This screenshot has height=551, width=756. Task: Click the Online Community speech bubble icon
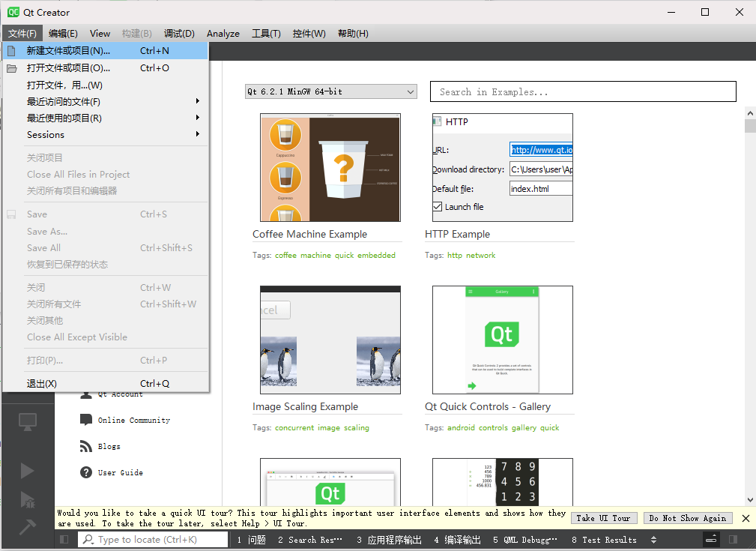[86, 420]
